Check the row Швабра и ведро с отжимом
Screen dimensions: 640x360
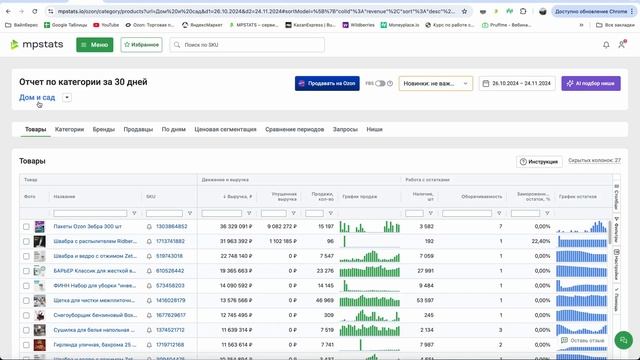(x=26, y=256)
